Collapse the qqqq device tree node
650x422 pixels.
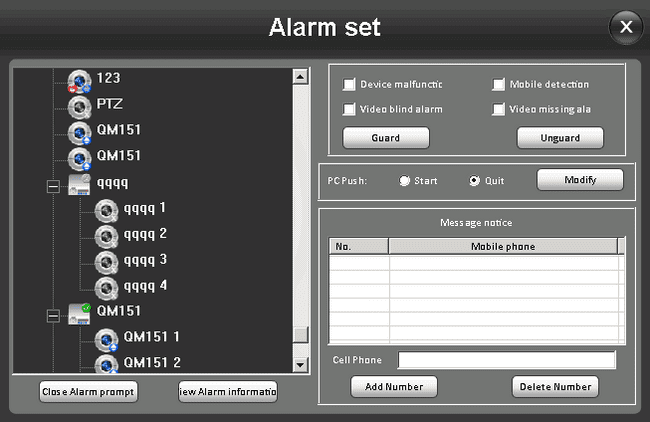coord(53,185)
